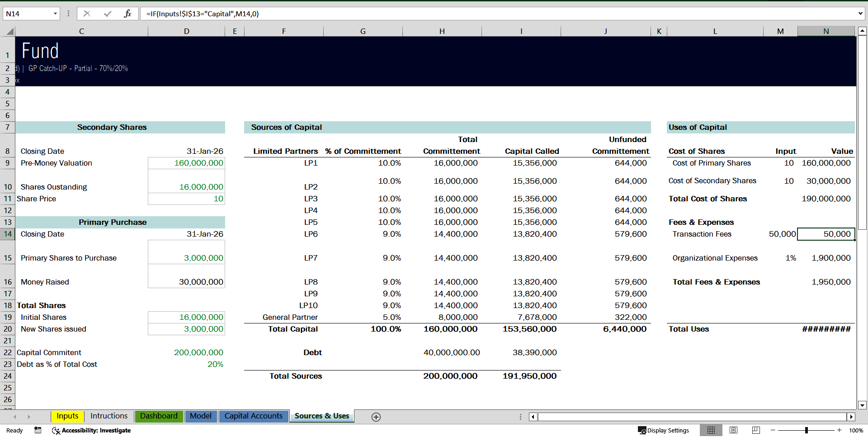This screenshot has width=868, height=437.
Task: Go to next sheet tab arrow
Action: point(29,417)
